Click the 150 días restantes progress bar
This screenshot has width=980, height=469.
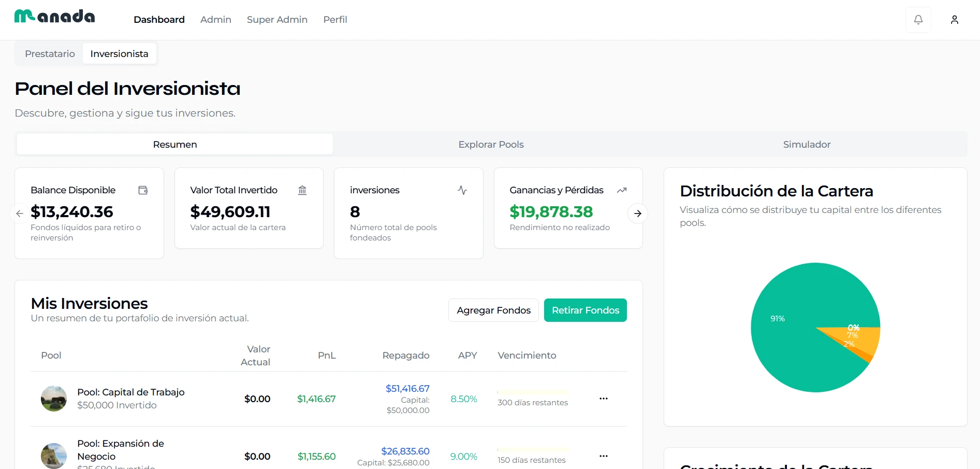pyautogui.click(x=533, y=450)
